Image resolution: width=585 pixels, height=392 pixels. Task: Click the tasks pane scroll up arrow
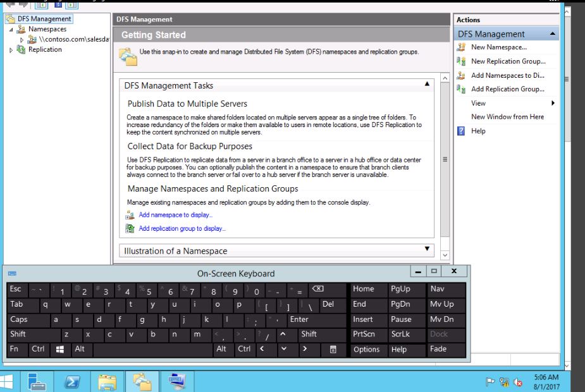pyautogui.click(x=445, y=78)
